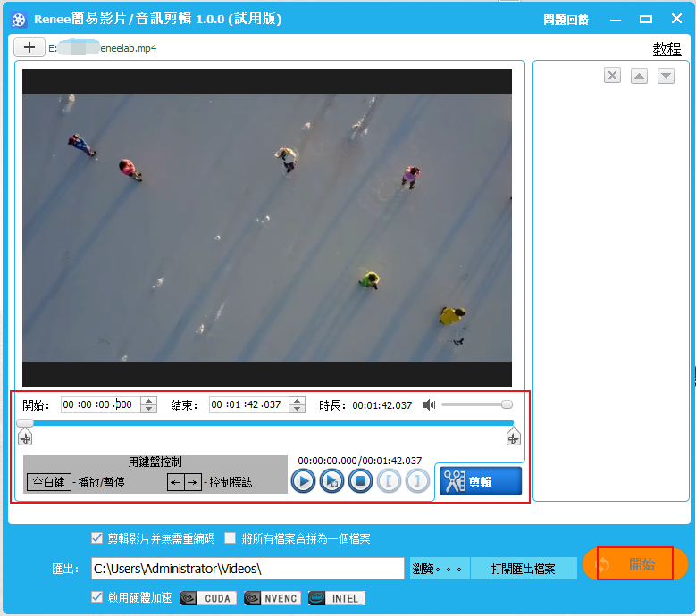Image resolution: width=696 pixels, height=616 pixels.
Task: Stop video playback
Action: [x=360, y=480]
